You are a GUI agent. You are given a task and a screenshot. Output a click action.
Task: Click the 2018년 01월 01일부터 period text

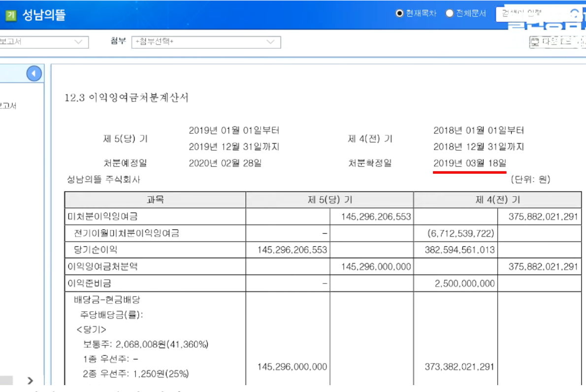[x=479, y=131]
